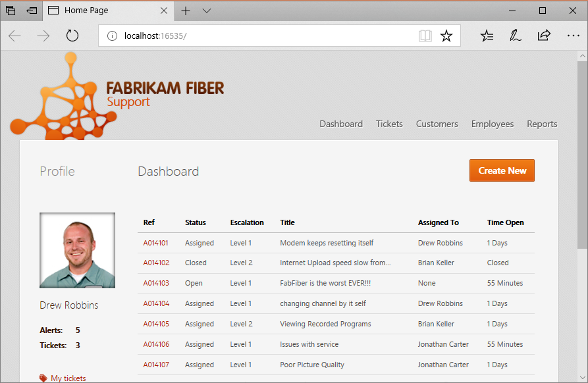This screenshot has width=588, height=383.
Task: Enable reading view
Action: point(425,36)
